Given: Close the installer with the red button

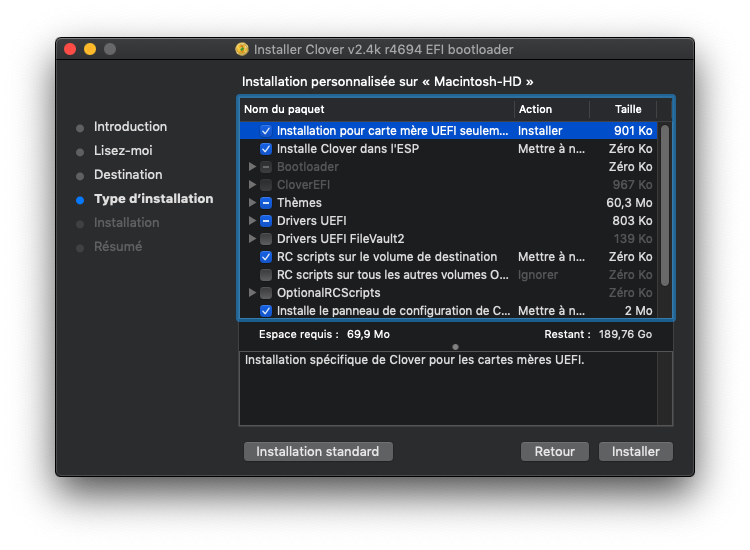Looking at the screenshot, I should (x=70, y=49).
